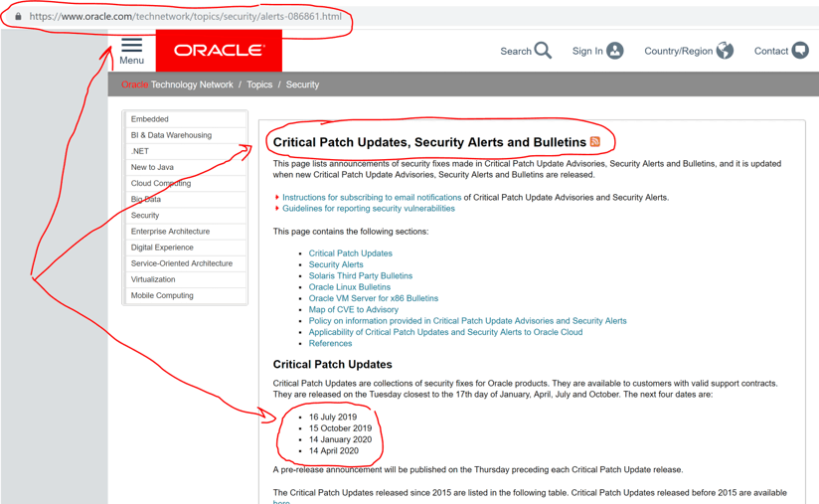Click the RSS feed icon beside the page title
Image resolution: width=819 pixels, height=504 pixels.
click(x=595, y=141)
